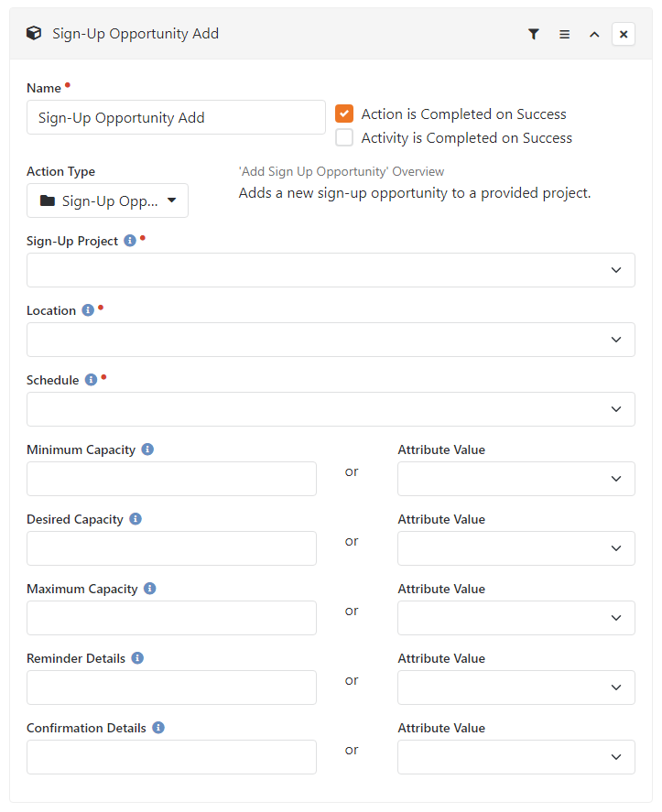This screenshot has height=812, width=662.
Task: Click the Confirmation Details input field
Action: click(171, 757)
